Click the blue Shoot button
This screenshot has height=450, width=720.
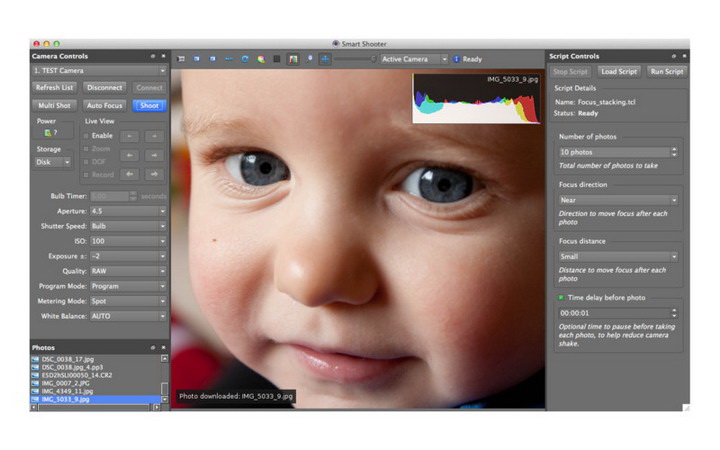(149, 106)
